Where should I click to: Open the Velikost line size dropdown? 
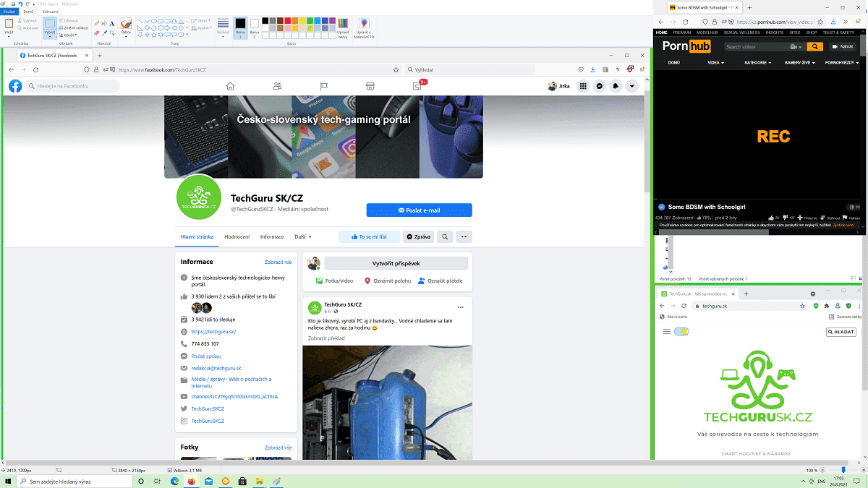point(223,27)
